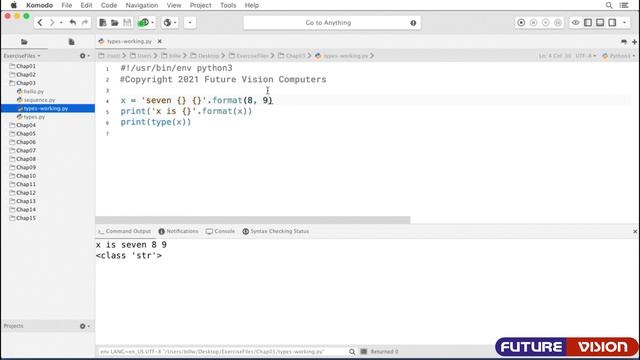Create a new file from toolbar
Viewport: 640px width, 360px height.
pyautogui.click(x=103, y=22)
